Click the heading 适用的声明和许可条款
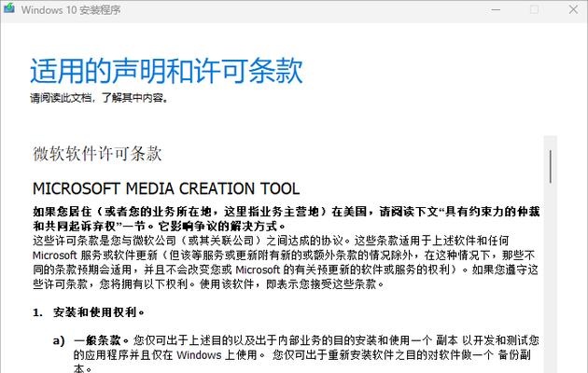Screen dimensions: 588x373 166,71
